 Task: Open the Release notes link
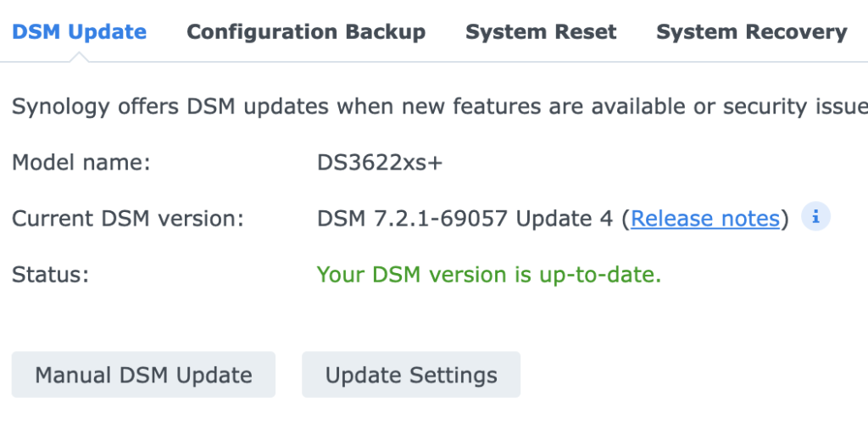[x=705, y=219]
